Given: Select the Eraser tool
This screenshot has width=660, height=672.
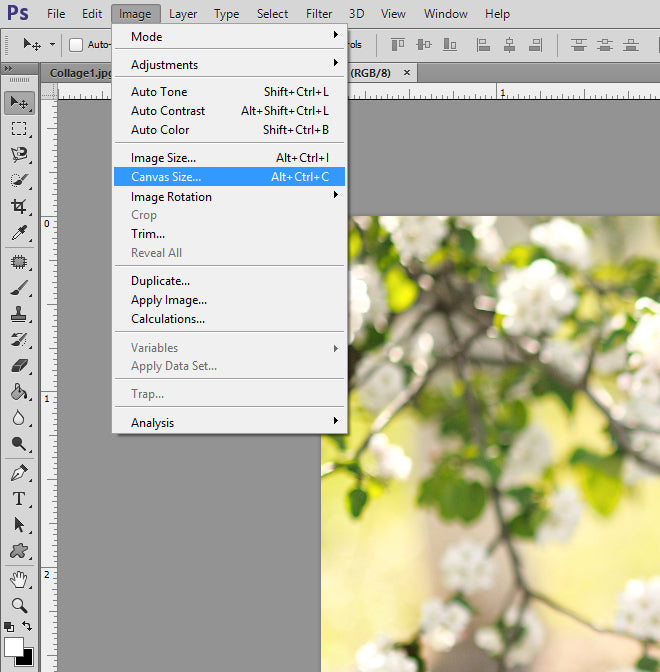Looking at the screenshot, I should coord(19,366).
